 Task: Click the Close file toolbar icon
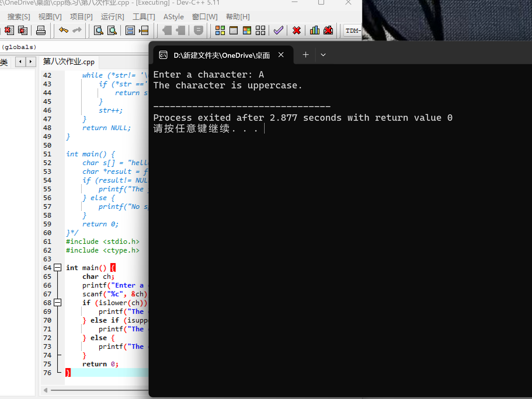click(9, 30)
